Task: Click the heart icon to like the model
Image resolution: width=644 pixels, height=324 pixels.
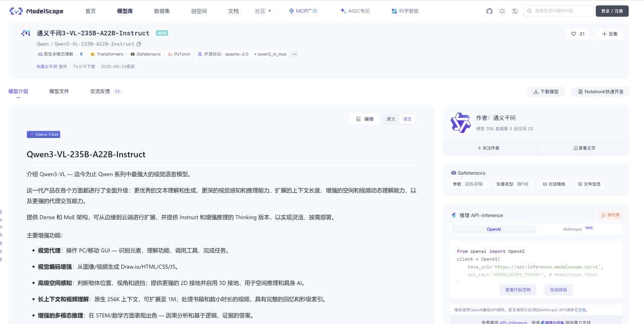Action: 574,34
